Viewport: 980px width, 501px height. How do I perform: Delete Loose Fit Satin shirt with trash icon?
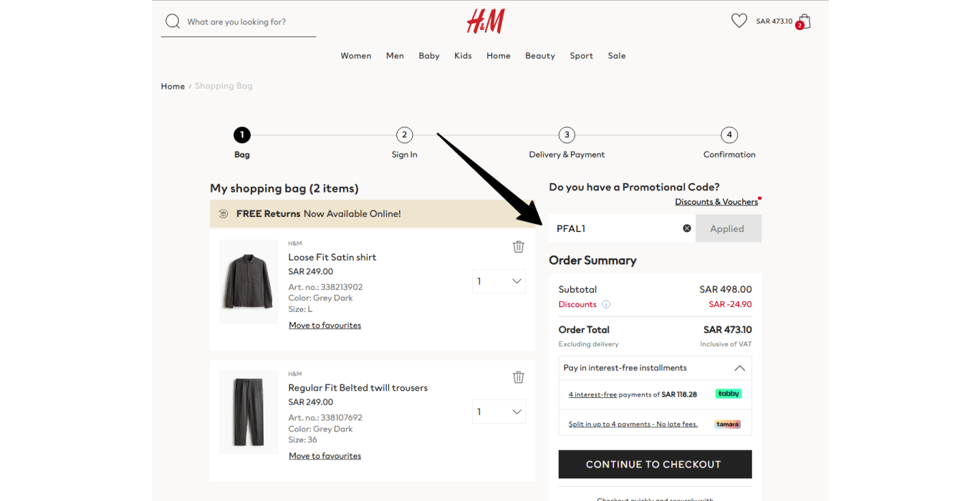[519, 246]
